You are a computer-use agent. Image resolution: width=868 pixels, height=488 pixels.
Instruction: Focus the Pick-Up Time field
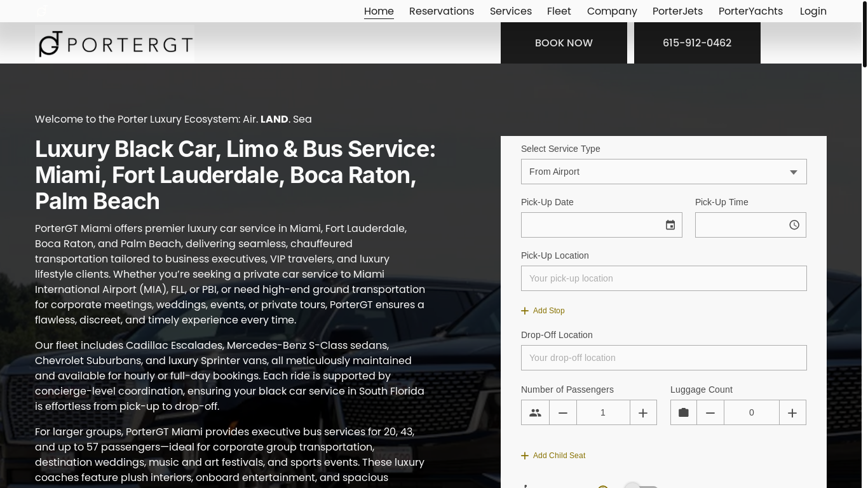coord(750,225)
